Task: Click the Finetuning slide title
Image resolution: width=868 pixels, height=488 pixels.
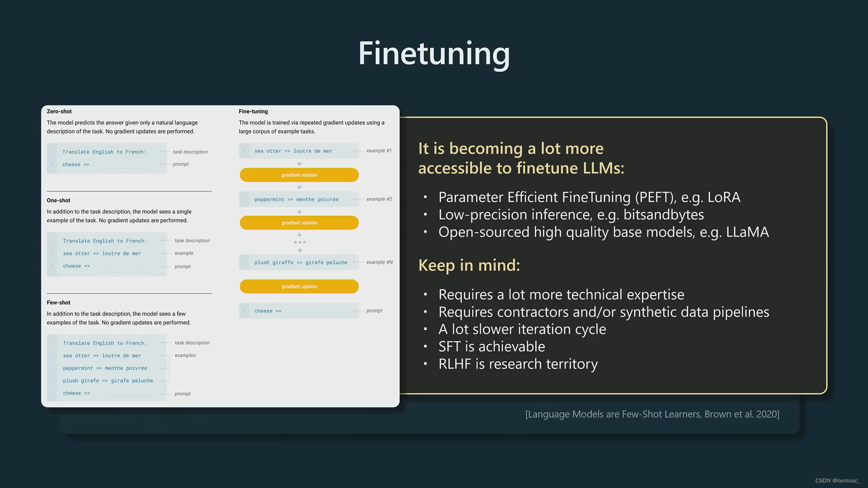Action: 434,54
